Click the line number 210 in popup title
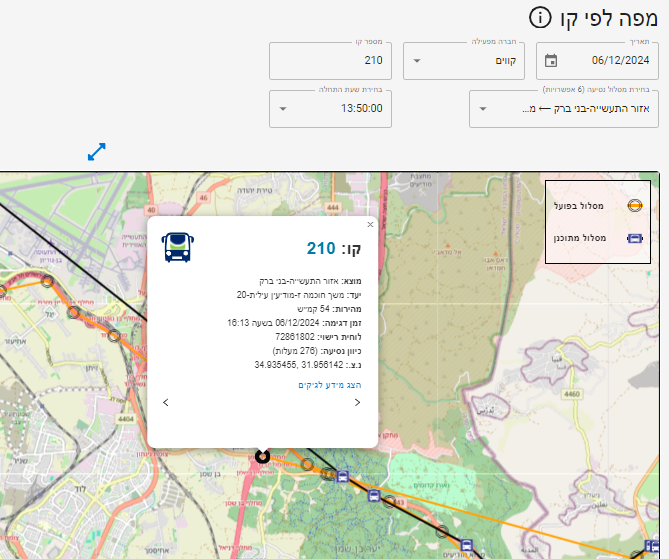Image resolution: width=669 pixels, height=559 pixels. coord(321,248)
